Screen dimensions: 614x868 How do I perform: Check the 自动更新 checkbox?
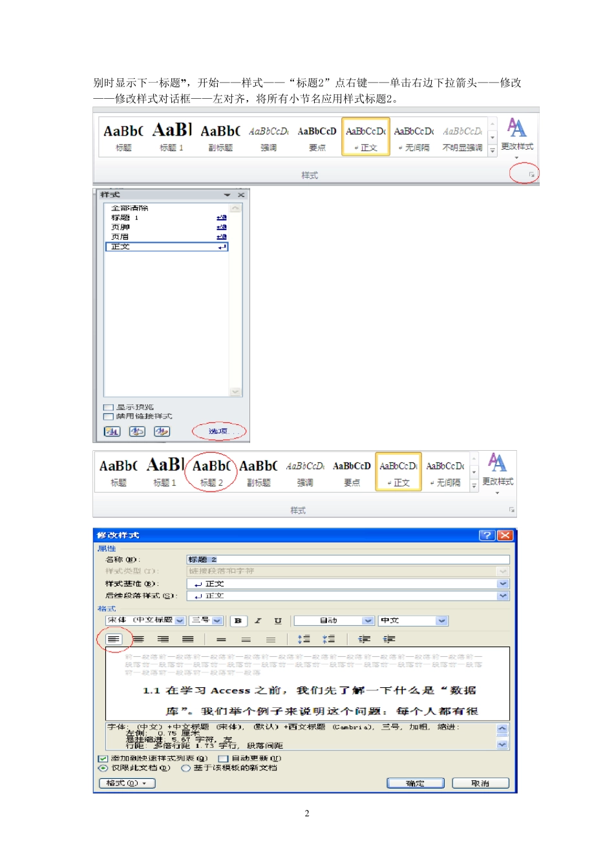click(223, 759)
